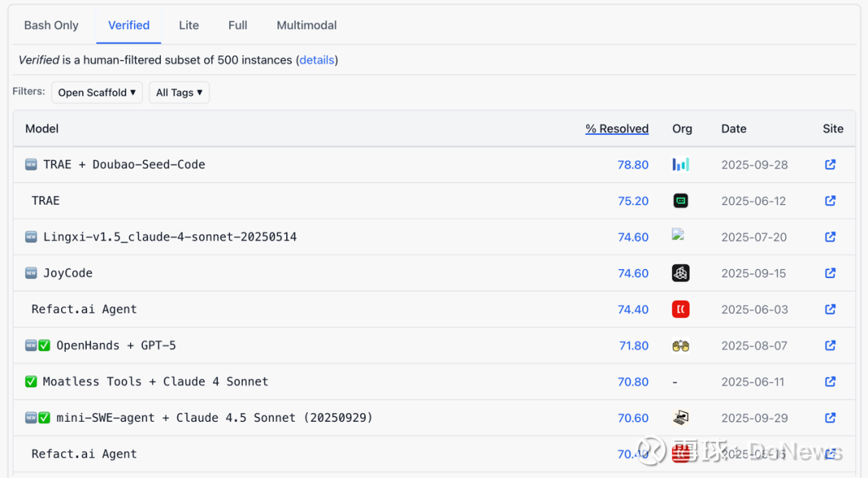Viewport: 868px width, 478px height.
Task: Click the 71.80 resolved score
Action: [x=633, y=345]
